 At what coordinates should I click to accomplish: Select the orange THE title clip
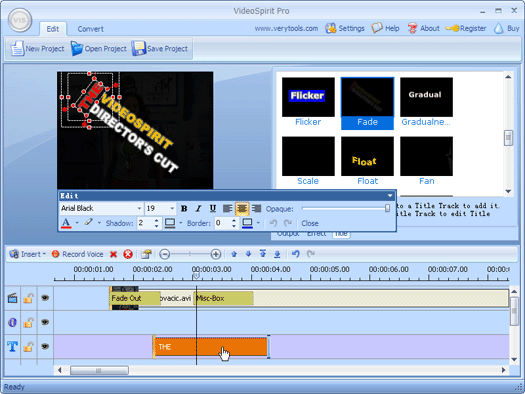tap(211, 347)
